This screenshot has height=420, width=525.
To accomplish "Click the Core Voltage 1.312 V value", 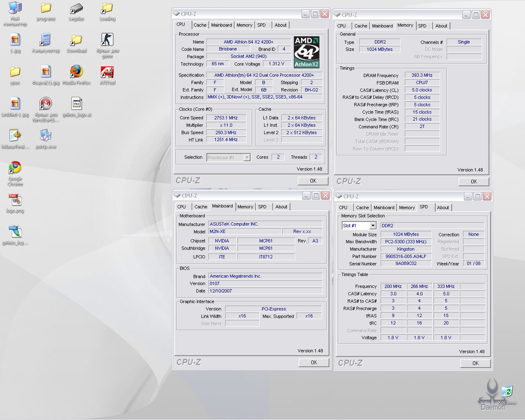I will click(276, 64).
